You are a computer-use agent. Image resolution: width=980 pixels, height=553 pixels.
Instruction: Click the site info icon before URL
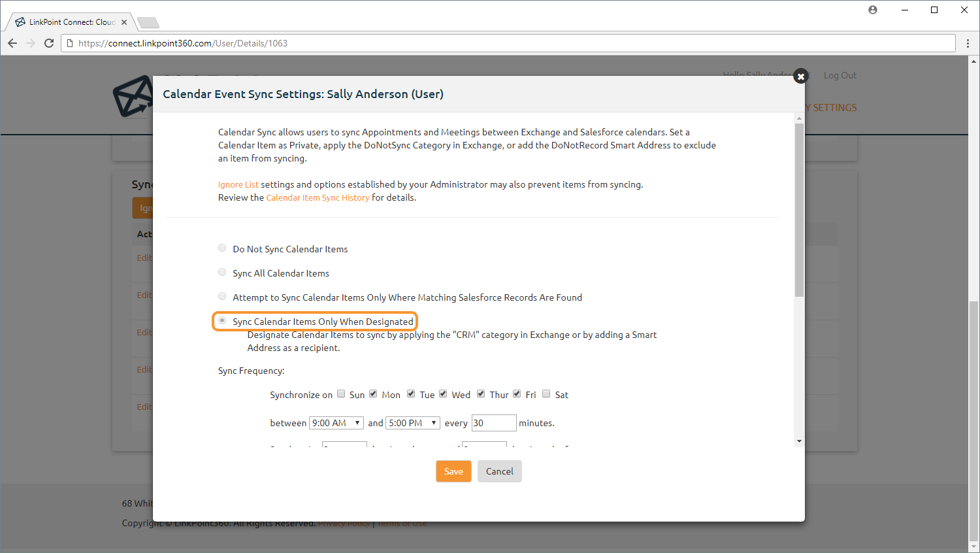tap(70, 43)
